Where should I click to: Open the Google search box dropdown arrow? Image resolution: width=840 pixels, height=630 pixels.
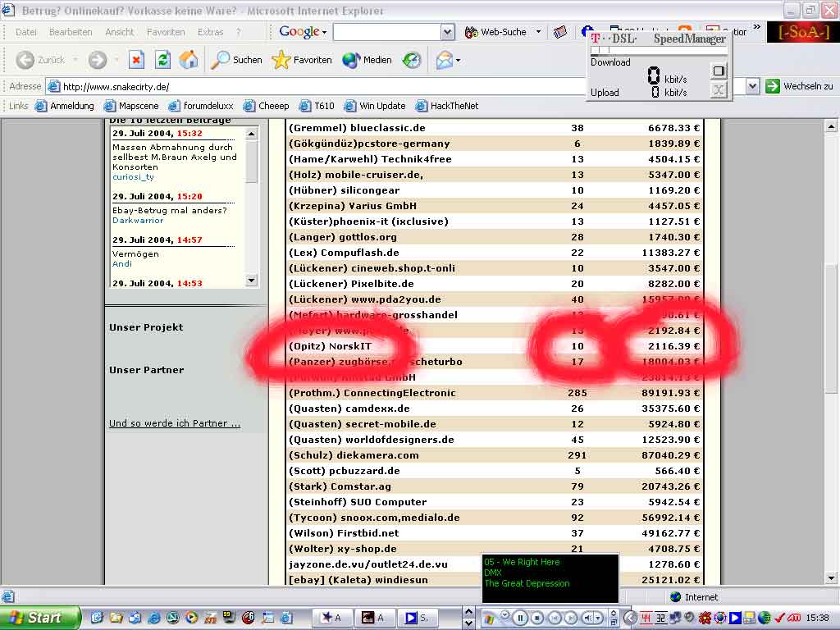coord(448,32)
